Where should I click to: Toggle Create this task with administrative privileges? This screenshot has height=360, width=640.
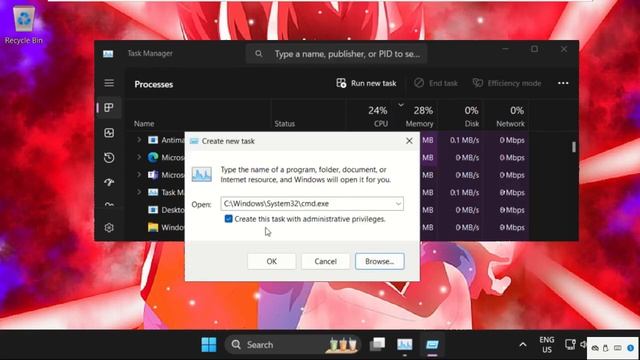[229, 219]
